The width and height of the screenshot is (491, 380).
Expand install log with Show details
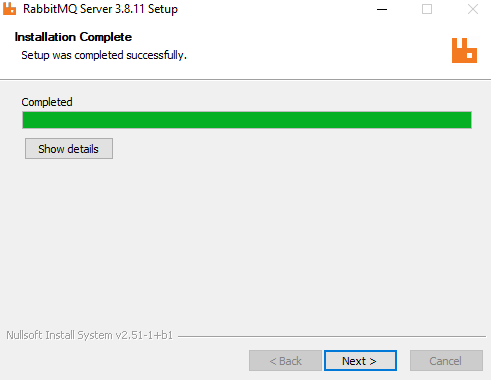coord(69,149)
